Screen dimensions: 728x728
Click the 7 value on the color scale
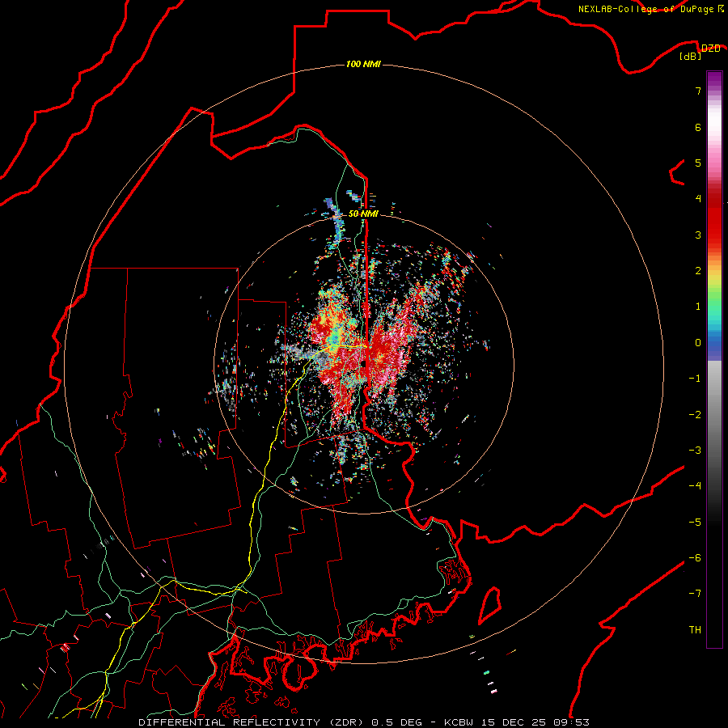tap(698, 91)
